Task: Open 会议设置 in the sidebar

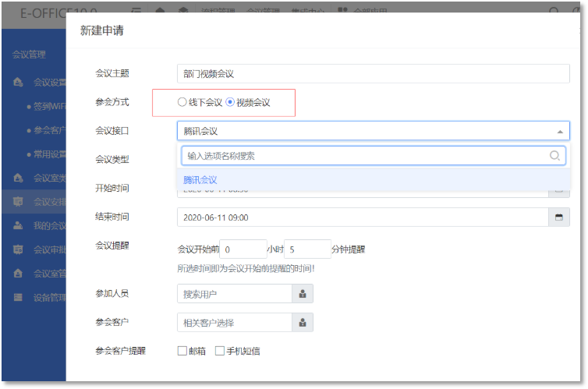Action: pyautogui.click(x=49, y=82)
